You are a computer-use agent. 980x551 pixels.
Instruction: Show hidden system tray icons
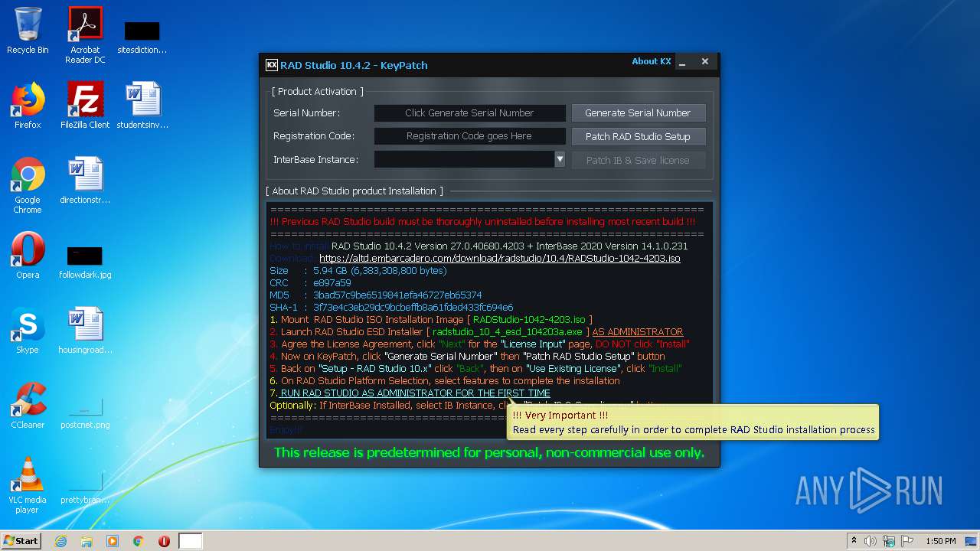[854, 541]
